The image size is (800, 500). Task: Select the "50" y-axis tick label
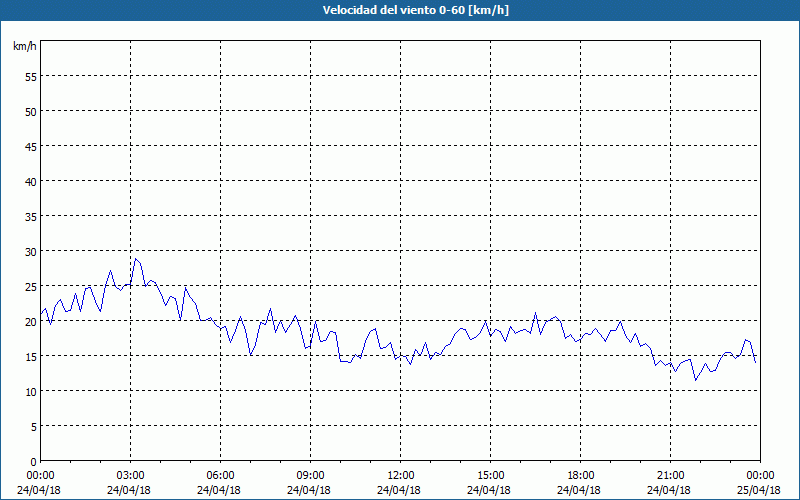[x=31, y=111]
